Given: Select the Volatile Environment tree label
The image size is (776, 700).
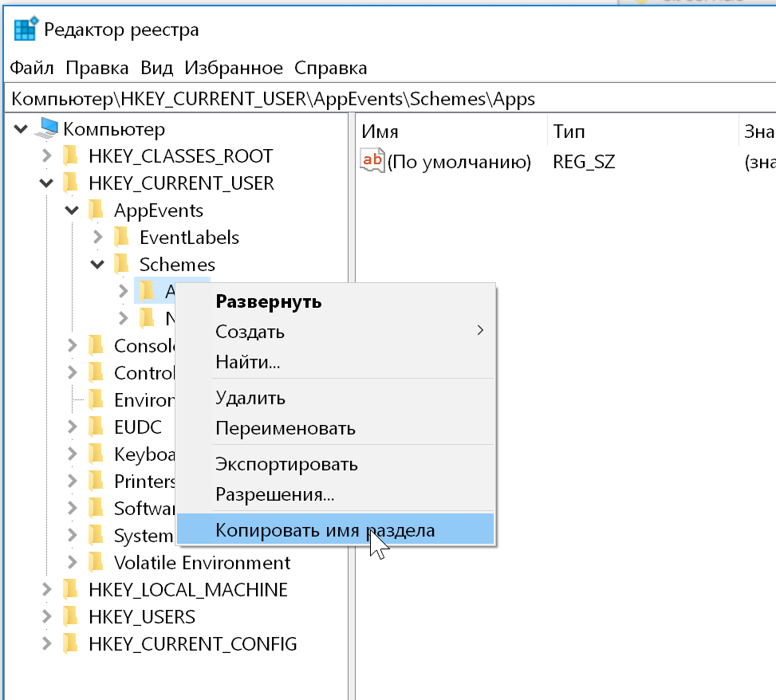Looking at the screenshot, I should (x=203, y=563).
